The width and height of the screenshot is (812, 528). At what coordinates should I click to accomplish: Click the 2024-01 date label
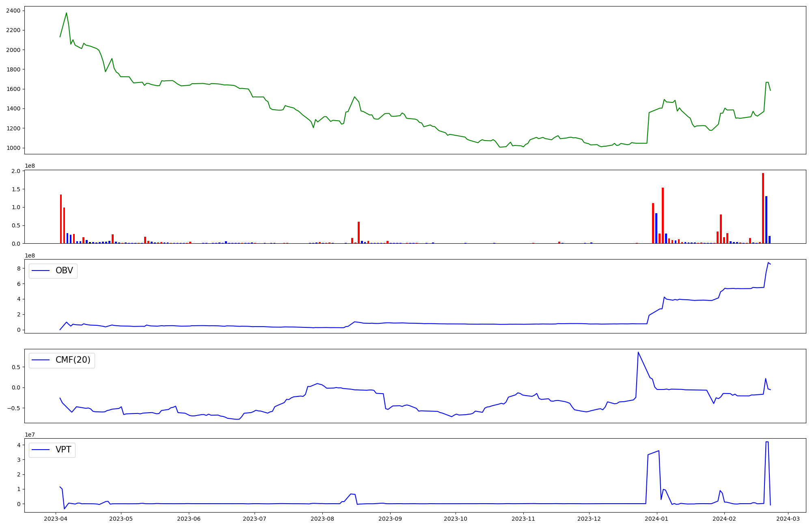click(657, 519)
